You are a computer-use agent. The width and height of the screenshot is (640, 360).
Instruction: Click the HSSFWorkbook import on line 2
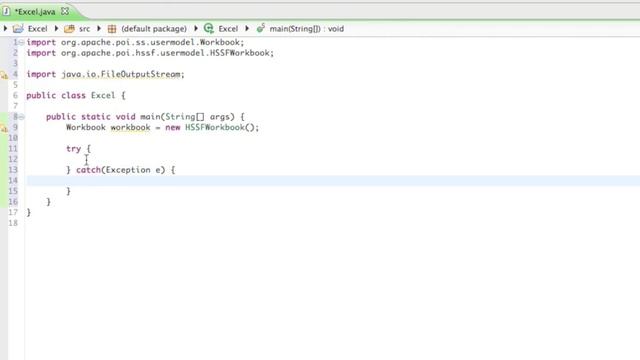pyautogui.click(x=150, y=53)
